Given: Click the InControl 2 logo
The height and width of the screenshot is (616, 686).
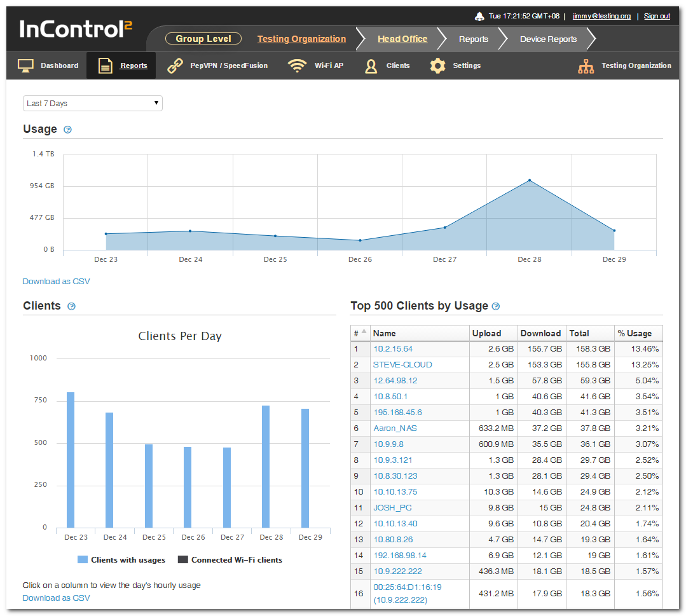Looking at the screenshot, I should tap(76, 29).
